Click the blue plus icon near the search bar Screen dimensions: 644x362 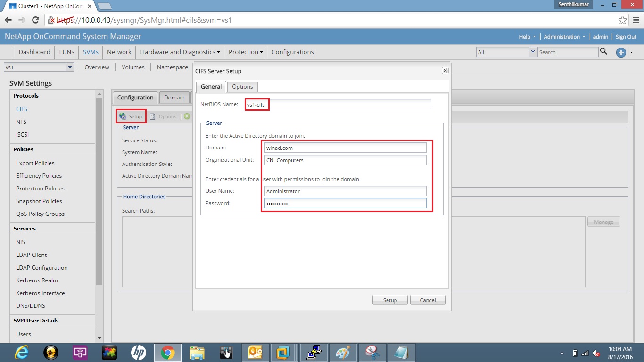(621, 52)
